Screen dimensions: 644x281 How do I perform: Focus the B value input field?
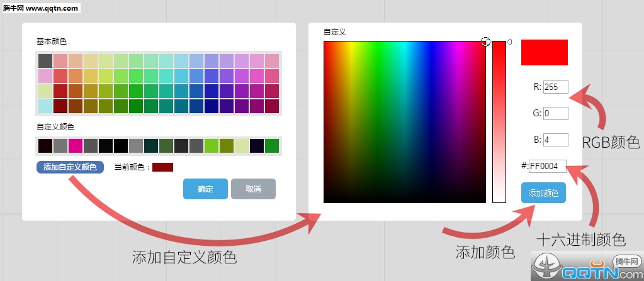(555, 140)
